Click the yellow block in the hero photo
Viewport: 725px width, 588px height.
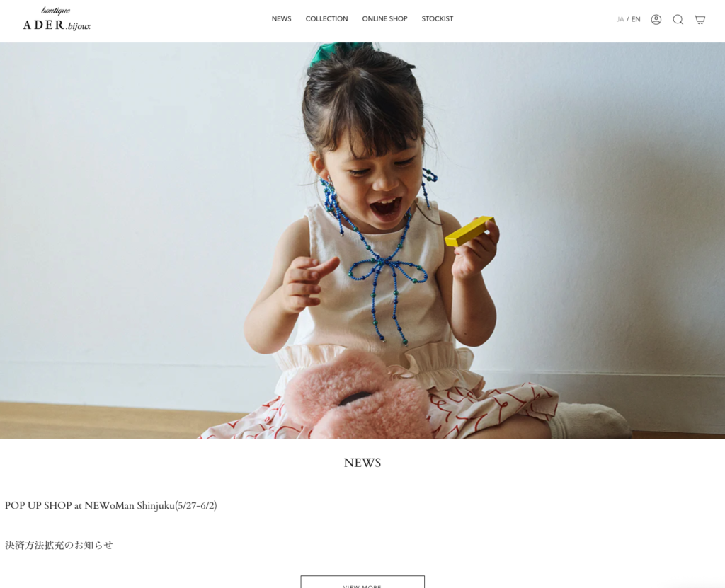[469, 231]
